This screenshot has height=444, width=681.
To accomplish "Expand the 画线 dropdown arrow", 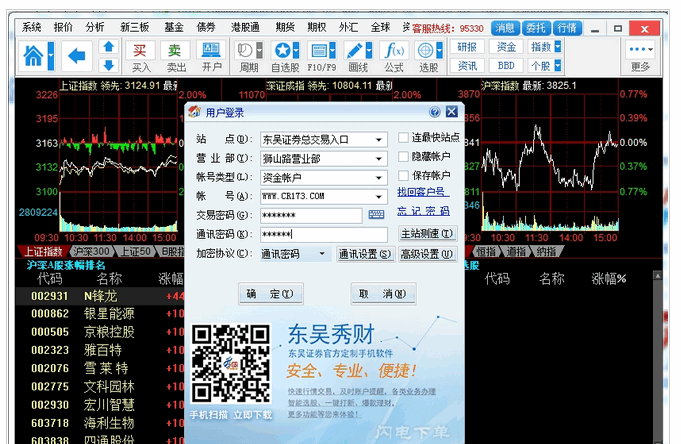I will click(x=369, y=51).
